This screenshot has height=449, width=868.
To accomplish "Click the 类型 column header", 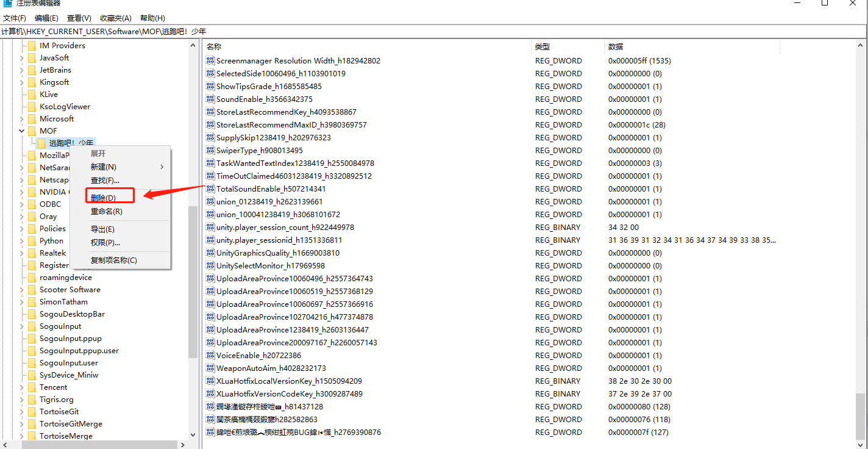I will 542,46.
